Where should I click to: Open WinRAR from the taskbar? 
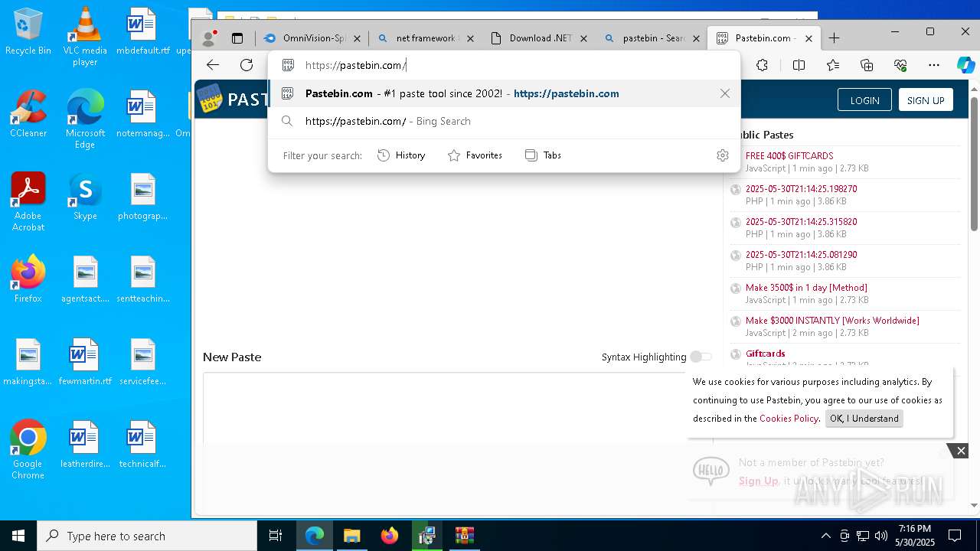[465, 536]
